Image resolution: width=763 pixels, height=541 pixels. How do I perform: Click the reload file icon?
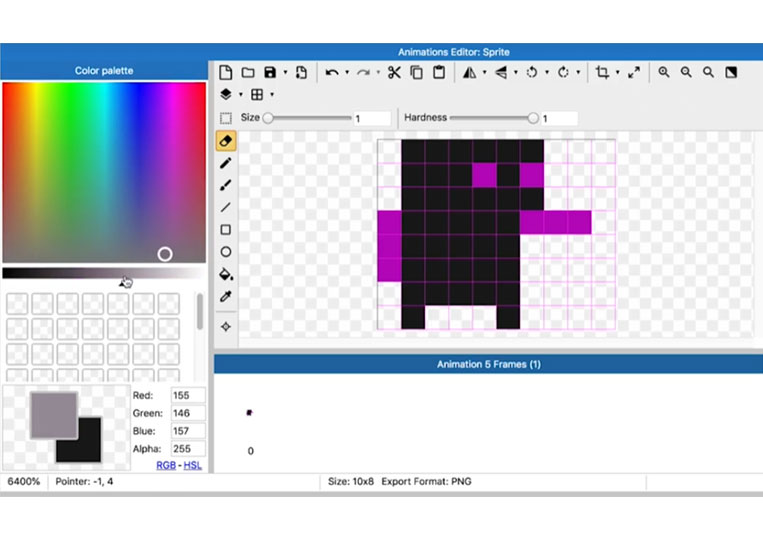(301, 72)
